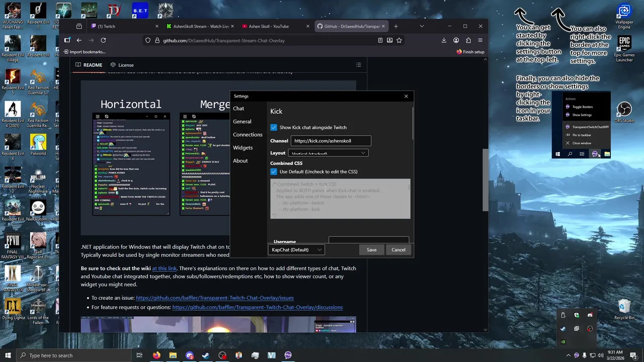Select General in Settings sidebar
Viewport: 644px width, 362px height.
pyautogui.click(x=242, y=122)
